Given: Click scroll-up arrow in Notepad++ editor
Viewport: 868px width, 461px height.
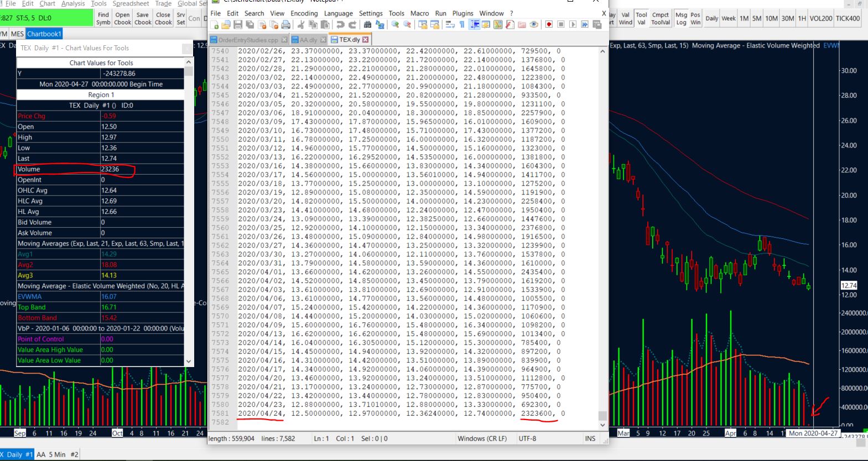Looking at the screenshot, I should pos(602,51).
